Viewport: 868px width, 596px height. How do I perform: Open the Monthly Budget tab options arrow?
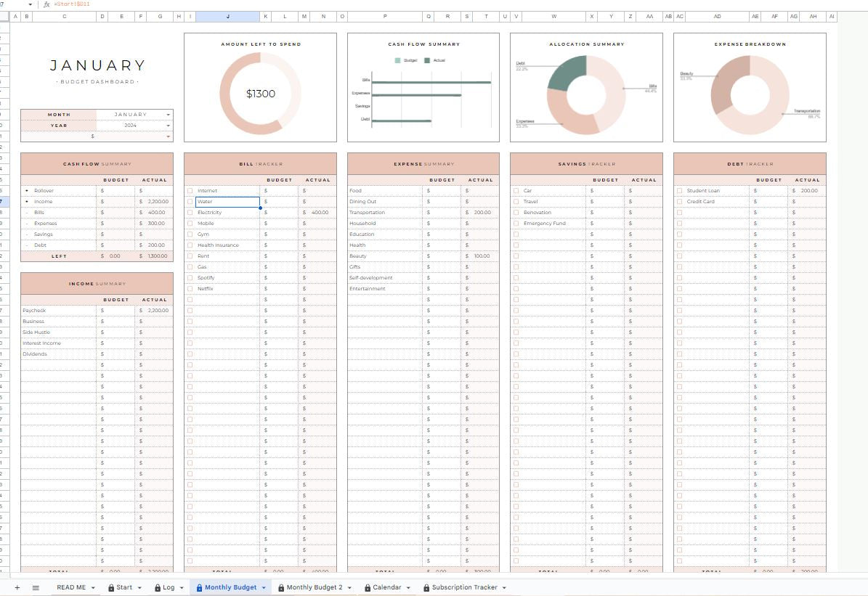(x=264, y=588)
